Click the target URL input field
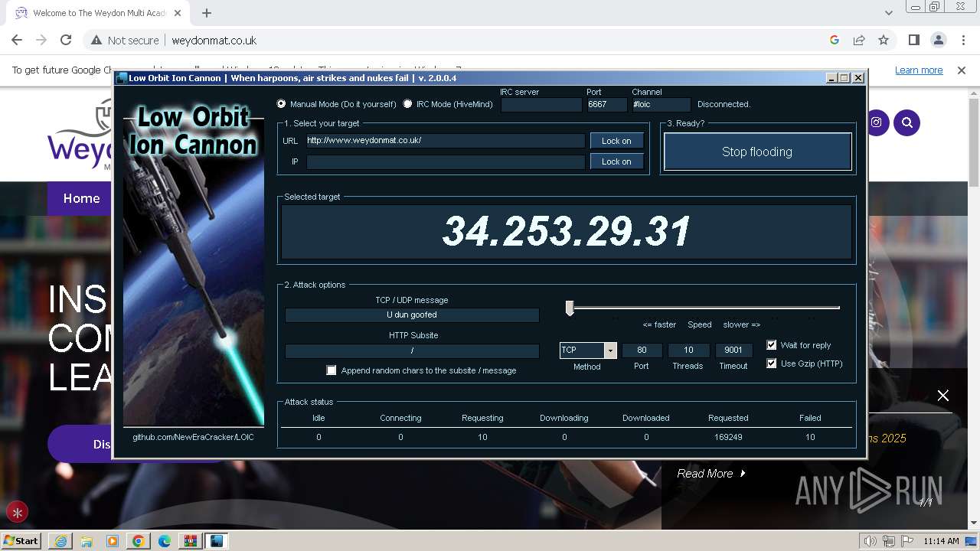The width and height of the screenshot is (980, 551). click(x=445, y=141)
